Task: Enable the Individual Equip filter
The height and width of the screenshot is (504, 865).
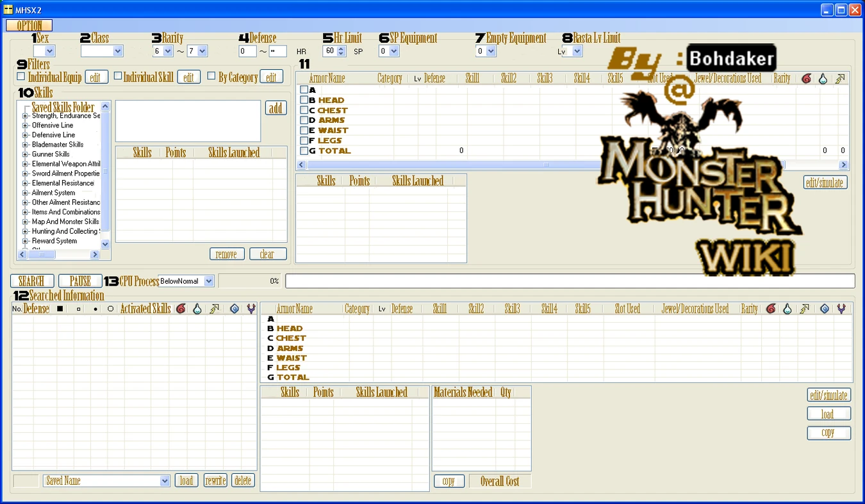Action: tap(21, 76)
